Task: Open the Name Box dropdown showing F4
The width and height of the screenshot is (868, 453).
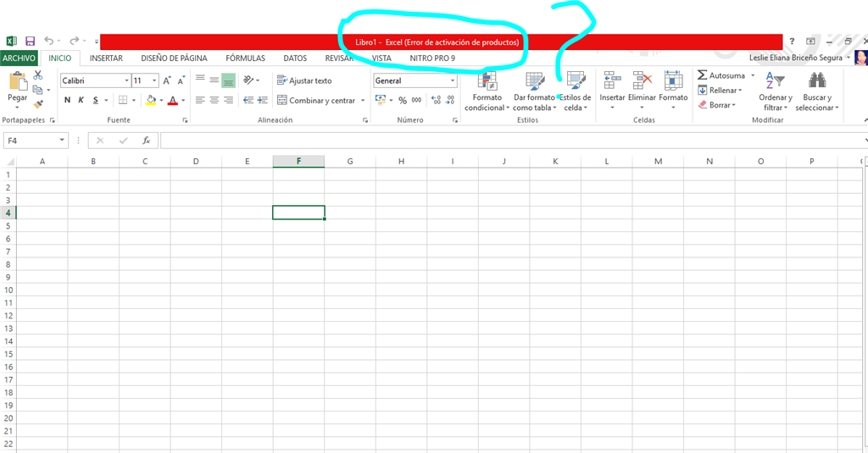Action: (x=61, y=141)
